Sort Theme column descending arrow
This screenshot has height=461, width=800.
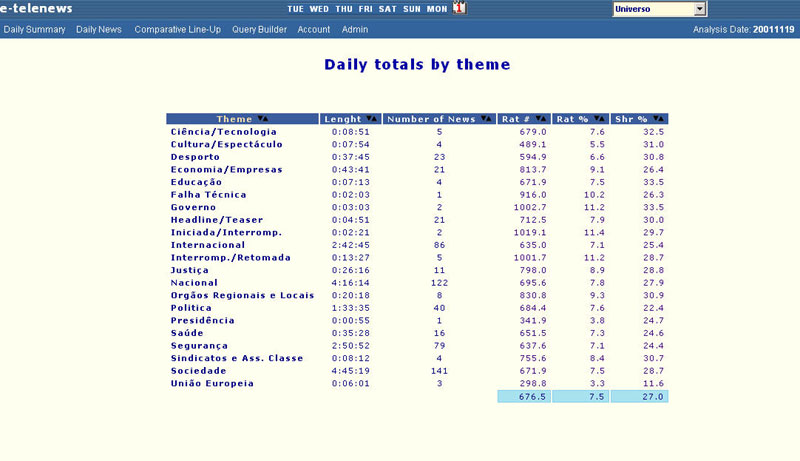260,118
